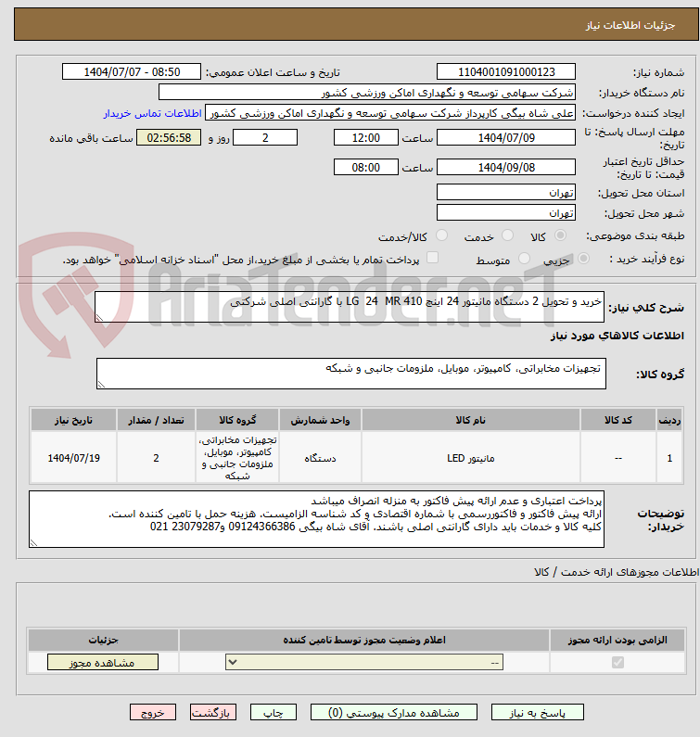
Task: Click the اعلام وضعیت مجوز توسط تامین کننده header
Action: (364, 640)
